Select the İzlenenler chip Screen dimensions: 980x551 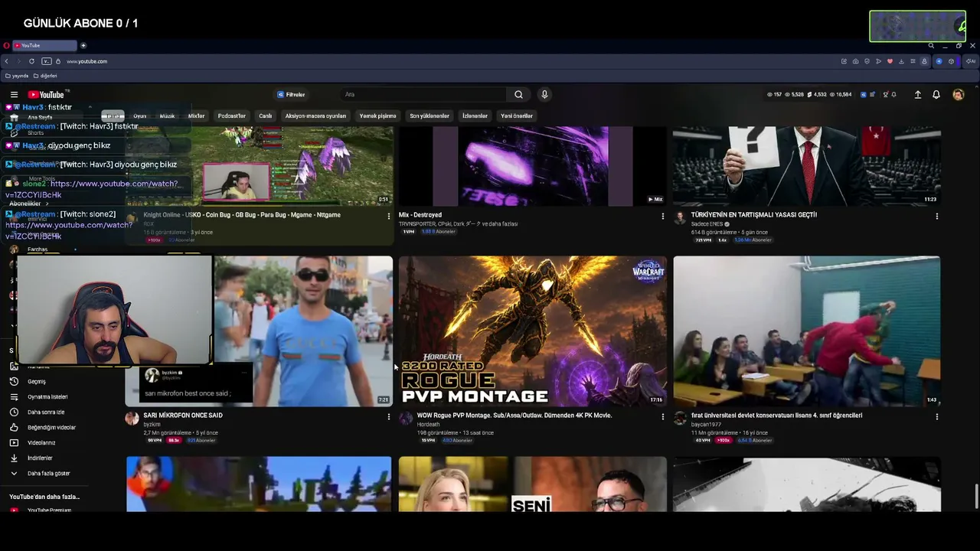coord(475,116)
